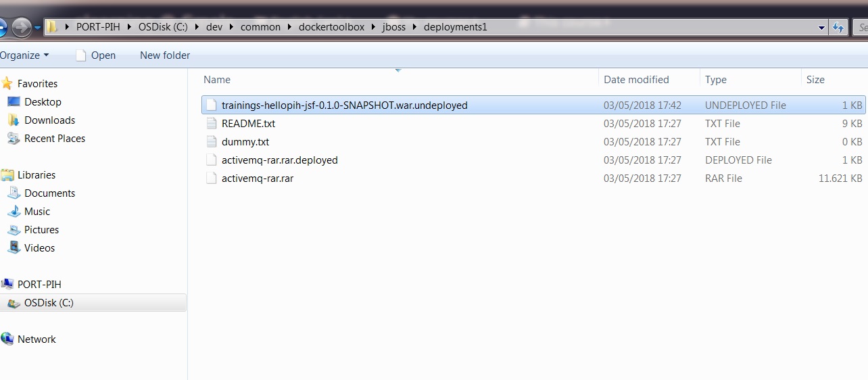This screenshot has width=868, height=380.
Task: Select PORT-PIH in the address bar breadcrumb
Action: pyautogui.click(x=98, y=27)
